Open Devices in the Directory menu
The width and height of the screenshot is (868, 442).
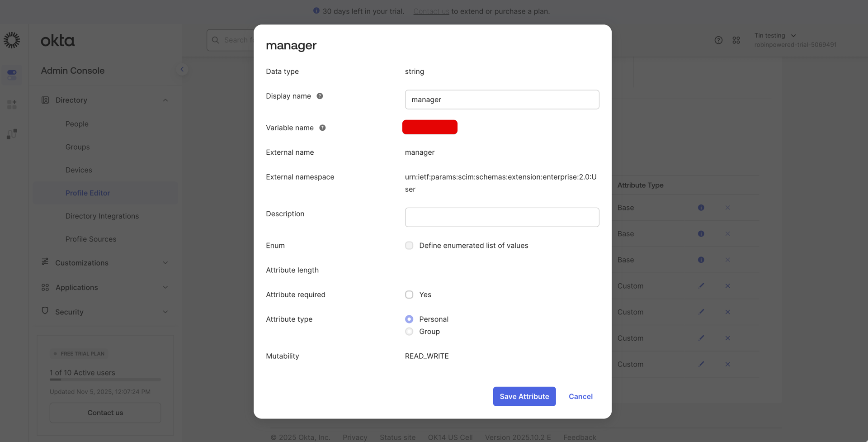tap(79, 170)
